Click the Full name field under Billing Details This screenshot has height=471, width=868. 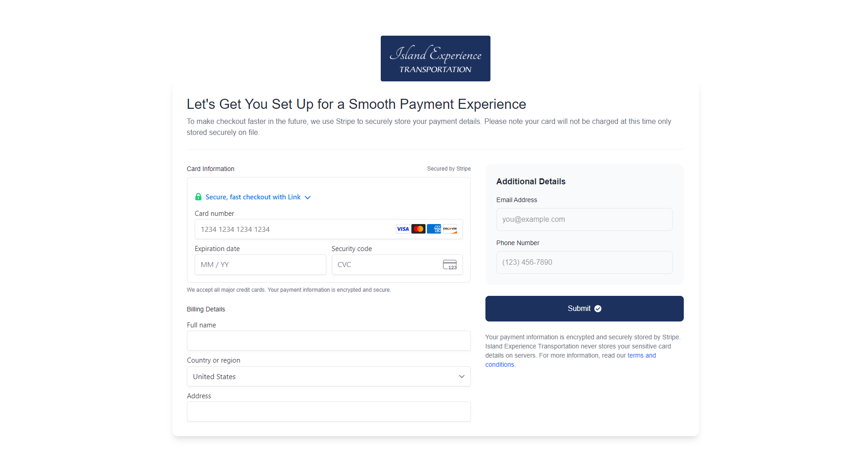tap(328, 340)
